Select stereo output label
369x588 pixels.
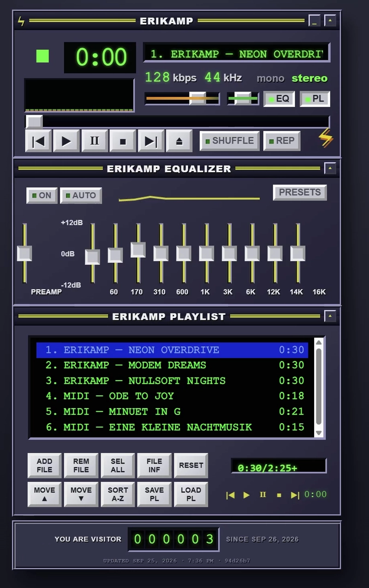tap(309, 78)
